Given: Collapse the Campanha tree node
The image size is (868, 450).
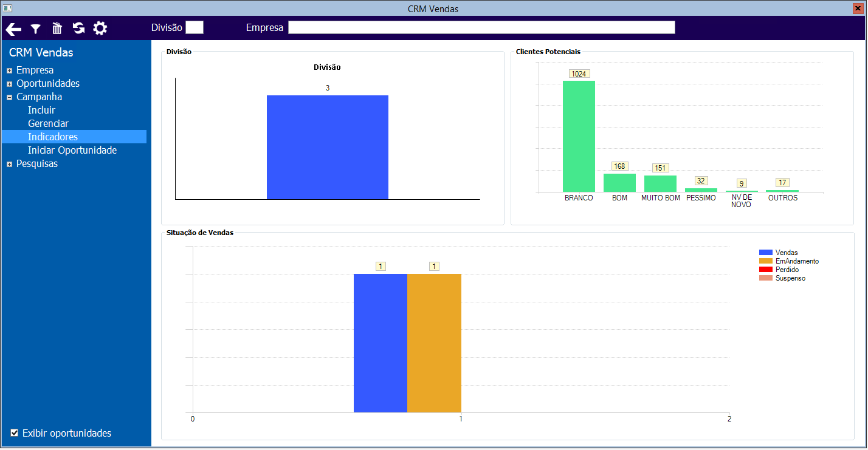Looking at the screenshot, I should tap(9, 97).
